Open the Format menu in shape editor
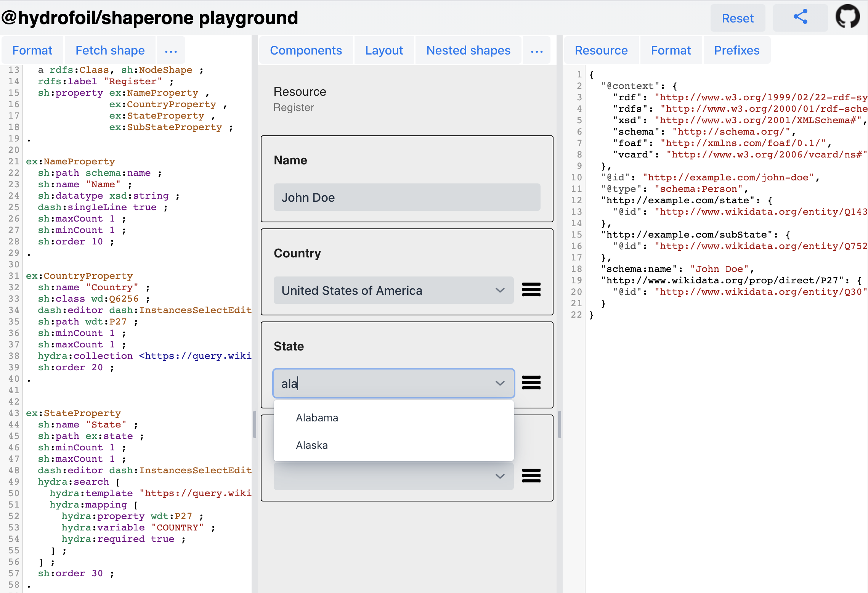This screenshot has width=868, height=593. point(32,50)
